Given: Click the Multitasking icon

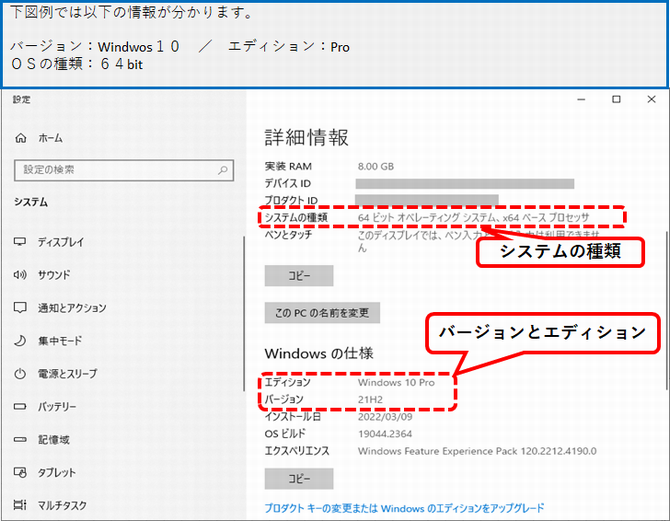Looking at the screenshot, I should [20, 505].
